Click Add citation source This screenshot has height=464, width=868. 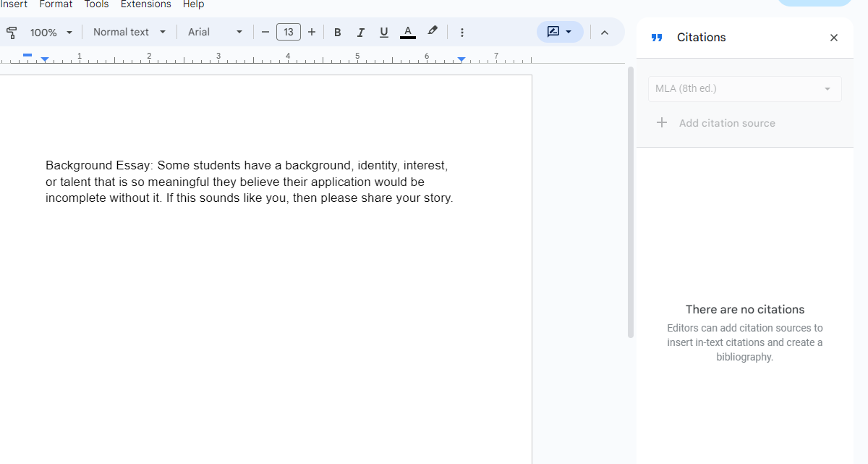coord(716,123)
